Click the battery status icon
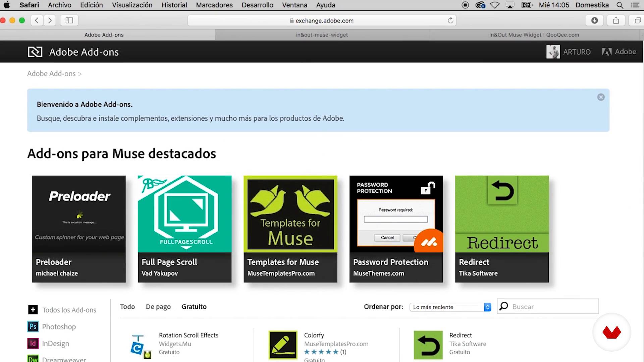 527,5
